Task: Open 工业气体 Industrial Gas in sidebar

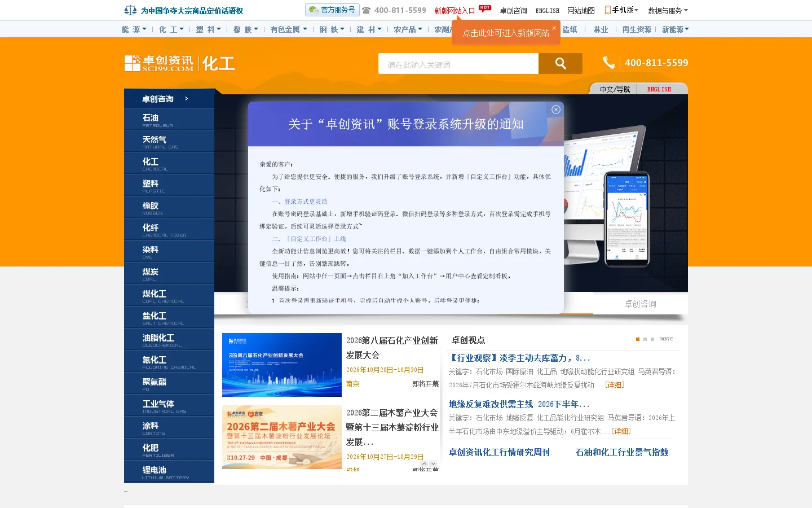Action: 169,405
